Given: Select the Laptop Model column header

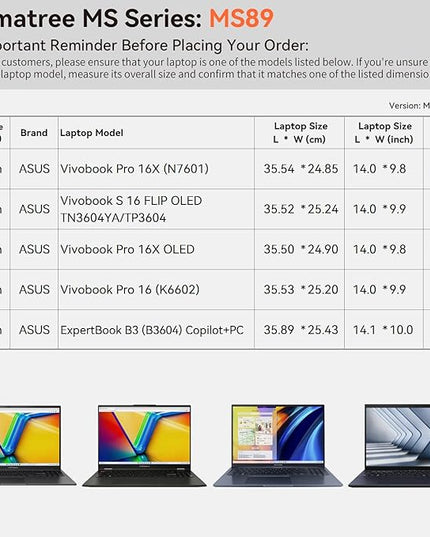Looking at the screenshot, I should pyautogui.click(x=91, y=133).
